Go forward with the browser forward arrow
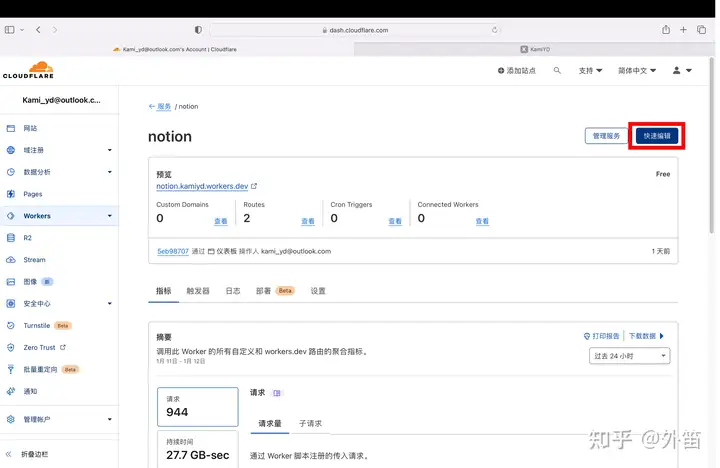720x468 pixels. coord(55,30)
